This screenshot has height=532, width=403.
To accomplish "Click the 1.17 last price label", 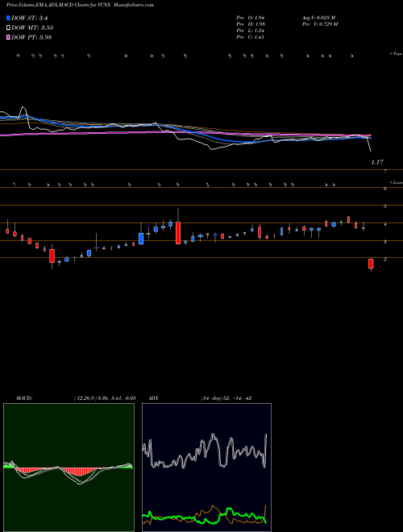I will click(x=377, y=163).
